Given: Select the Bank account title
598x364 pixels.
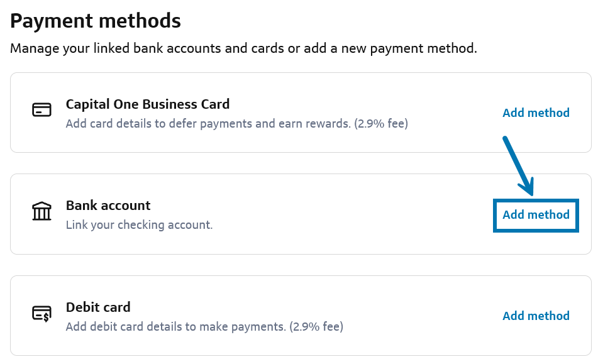Looking at the screenshot, I should pyautogui.click(x=108, y=206).
